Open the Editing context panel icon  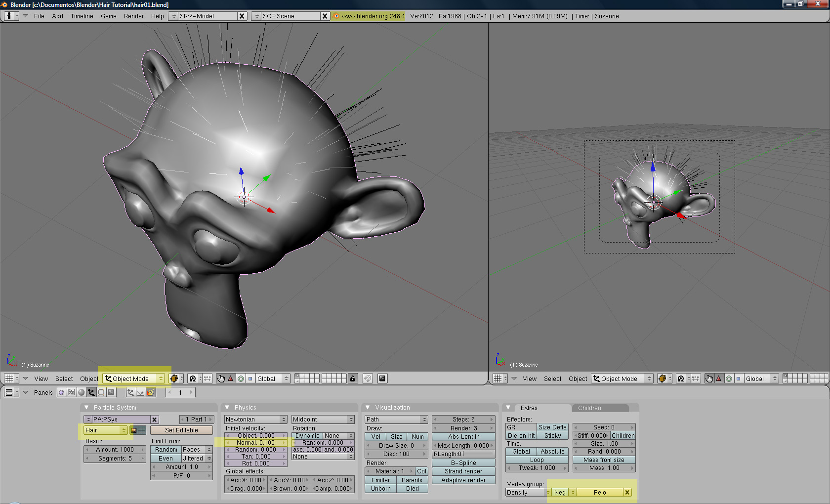(101, 392)
